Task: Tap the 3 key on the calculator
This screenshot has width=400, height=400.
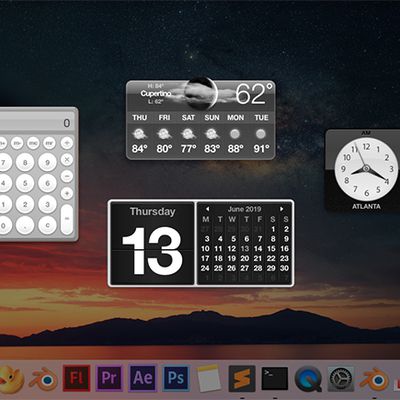Action: pyautogui.click(x=47, y=204)
